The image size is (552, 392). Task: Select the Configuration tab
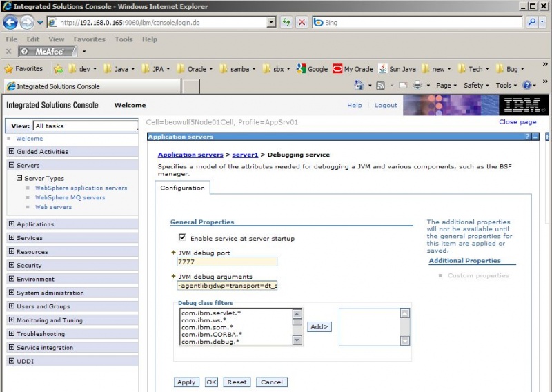[182, 188]
